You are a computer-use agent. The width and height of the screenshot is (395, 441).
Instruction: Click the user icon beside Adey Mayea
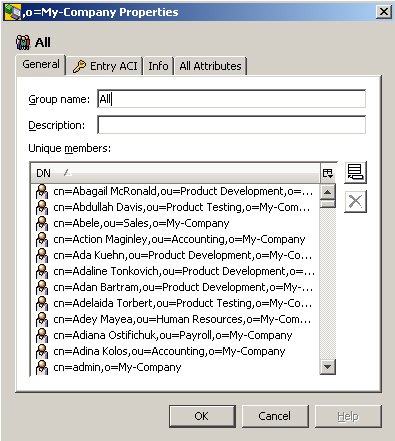[x=42, y=319]
